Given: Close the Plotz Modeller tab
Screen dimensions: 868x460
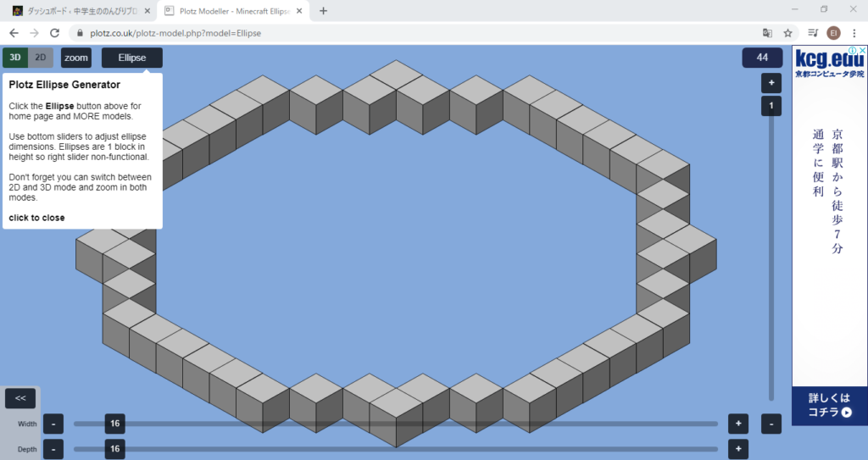Looking at the screenshot, I should pyautogui.click(x=299, y=11).
